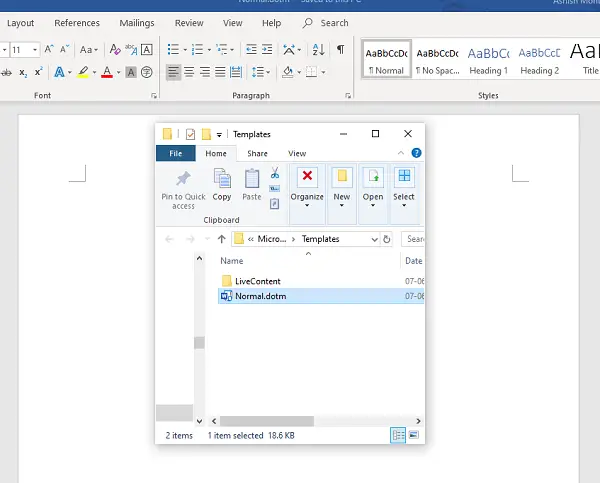Open the Layout ribbon tab
The height and width of the screenshot is (483, 600).
(x=20, y=23)
